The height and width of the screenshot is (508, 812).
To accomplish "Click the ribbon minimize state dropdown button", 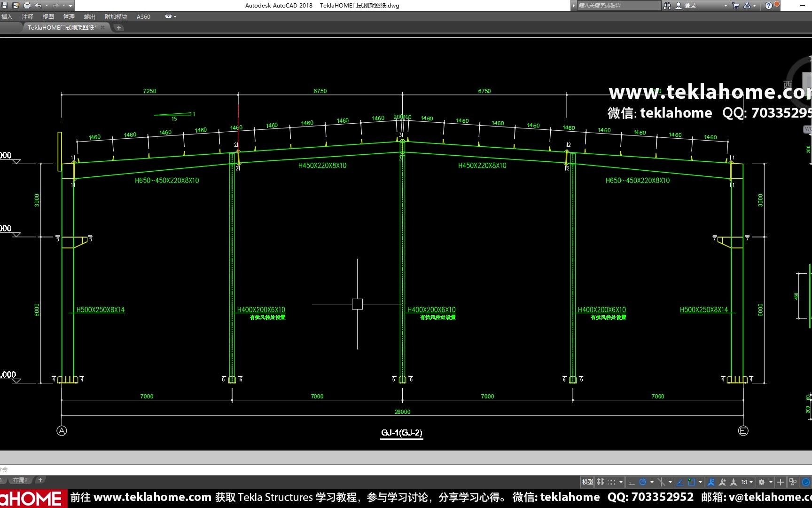I will 171,16.
